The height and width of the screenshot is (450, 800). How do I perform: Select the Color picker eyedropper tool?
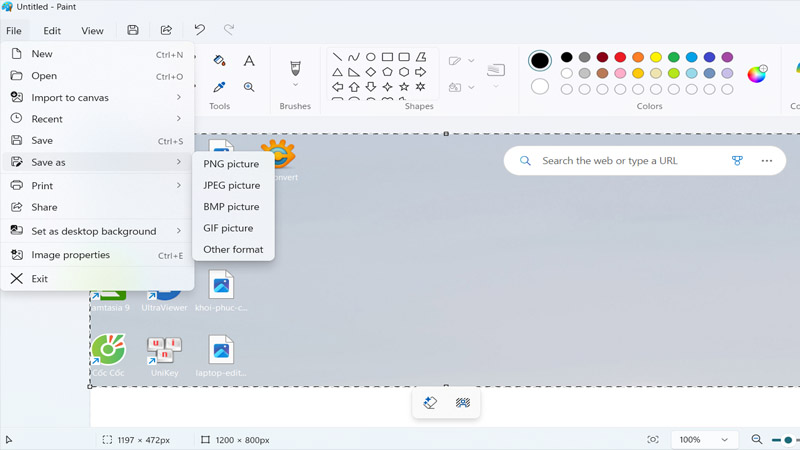tap(219, 87)
